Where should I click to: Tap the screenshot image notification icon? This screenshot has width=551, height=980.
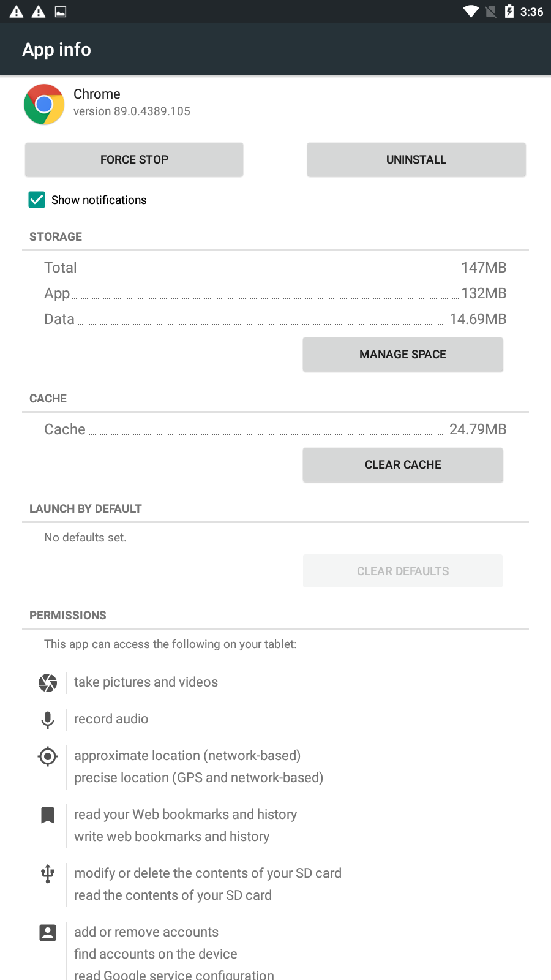(61, 12)
